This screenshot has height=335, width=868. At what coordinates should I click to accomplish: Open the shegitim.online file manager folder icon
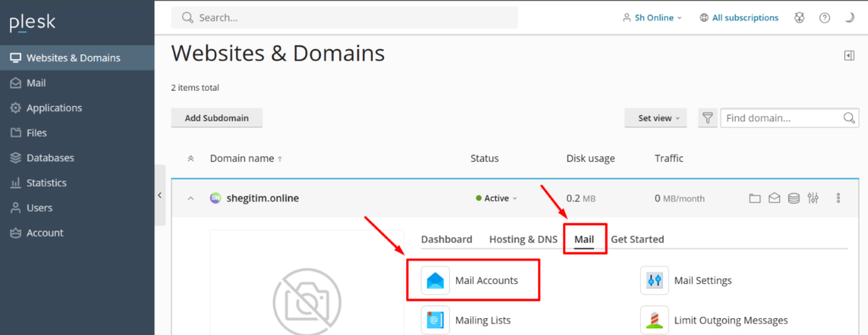tap(754, 198)
